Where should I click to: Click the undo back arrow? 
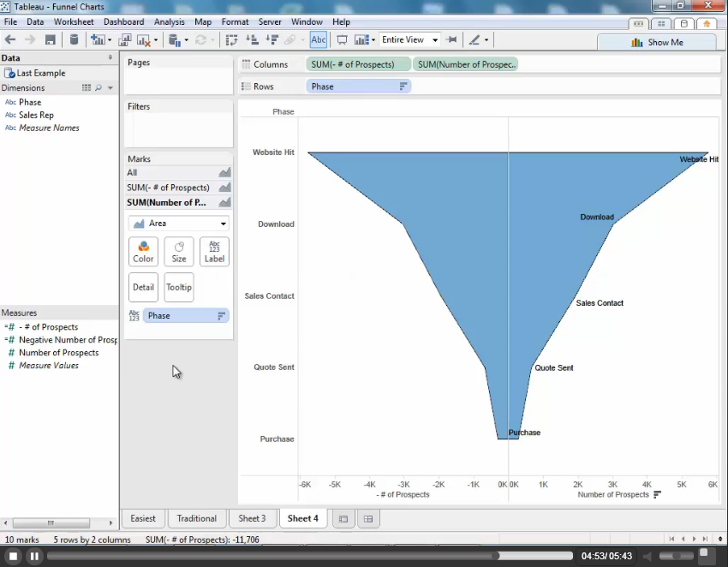point(10,40)
